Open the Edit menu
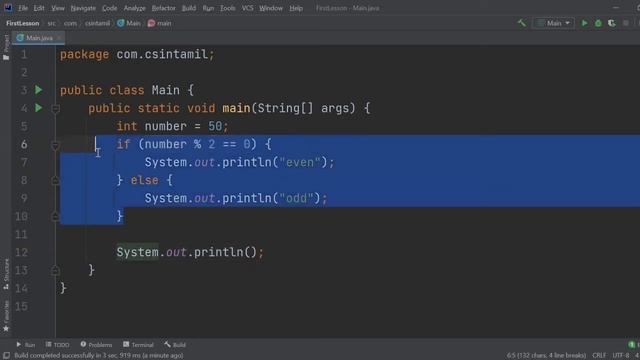The width and height of the screenshot is (640, 360). 39,8
